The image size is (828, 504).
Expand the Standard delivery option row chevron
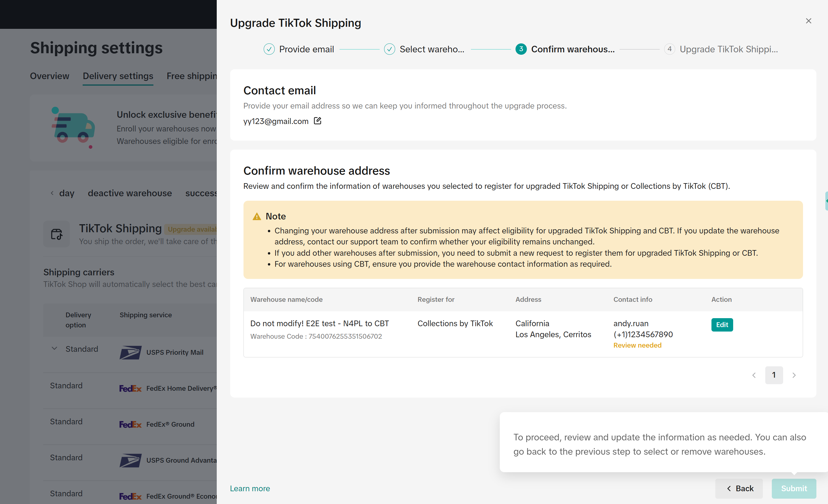[54, 348]
